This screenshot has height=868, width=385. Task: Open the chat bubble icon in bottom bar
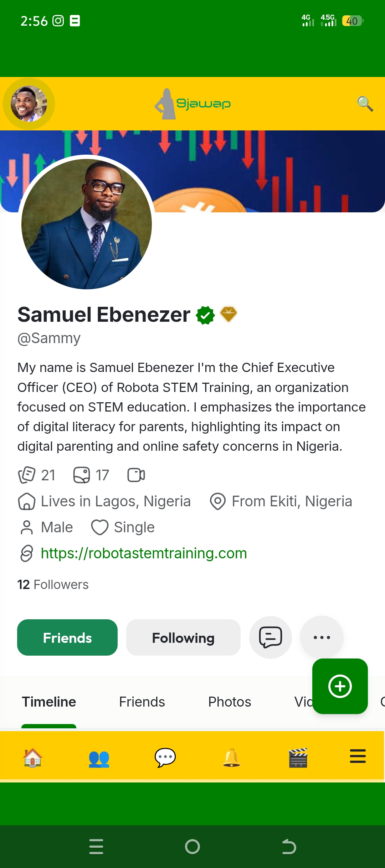pyautogui.click(x=165, y=757)
